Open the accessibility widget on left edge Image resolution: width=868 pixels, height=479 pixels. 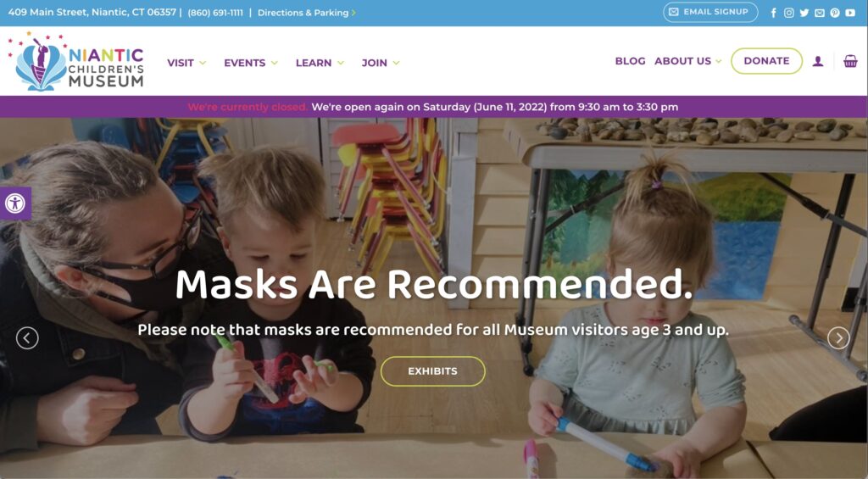(15, 203)
